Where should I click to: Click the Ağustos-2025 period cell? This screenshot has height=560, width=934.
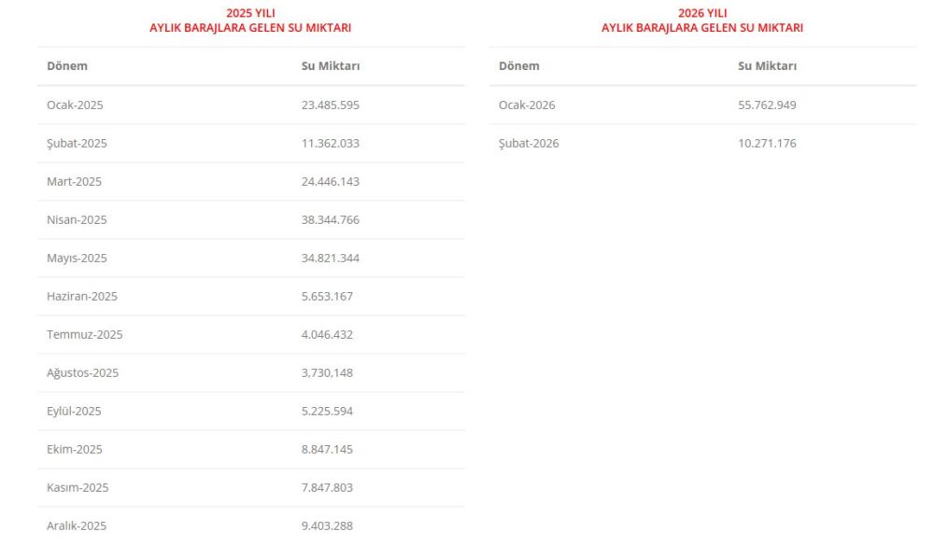click(x=82, y=373)
